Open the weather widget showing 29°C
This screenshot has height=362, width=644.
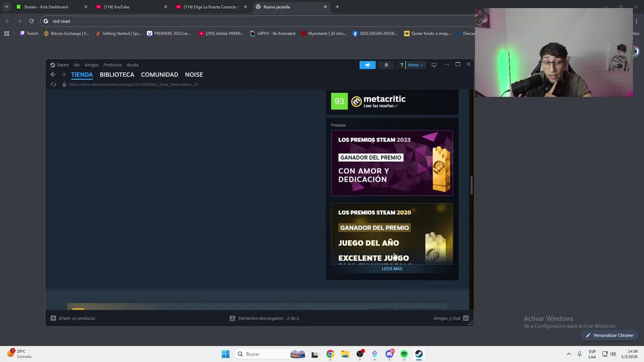pos(20,354)
